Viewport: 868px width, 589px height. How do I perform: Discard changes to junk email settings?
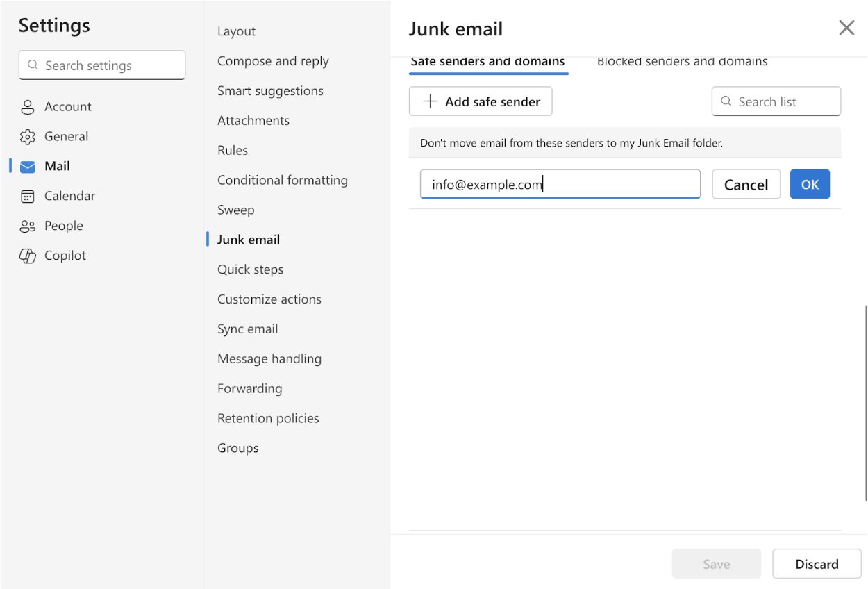tap(817, 564)
